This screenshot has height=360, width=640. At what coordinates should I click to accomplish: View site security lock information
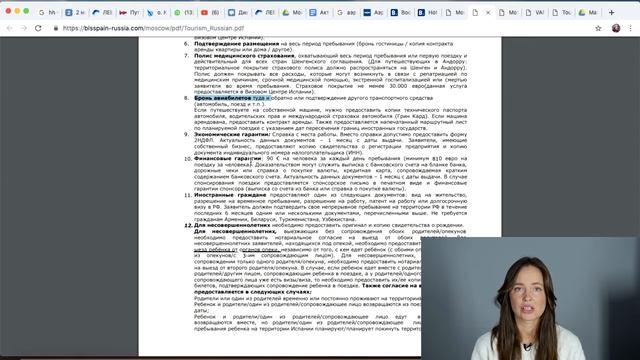[x=56, y=28]
